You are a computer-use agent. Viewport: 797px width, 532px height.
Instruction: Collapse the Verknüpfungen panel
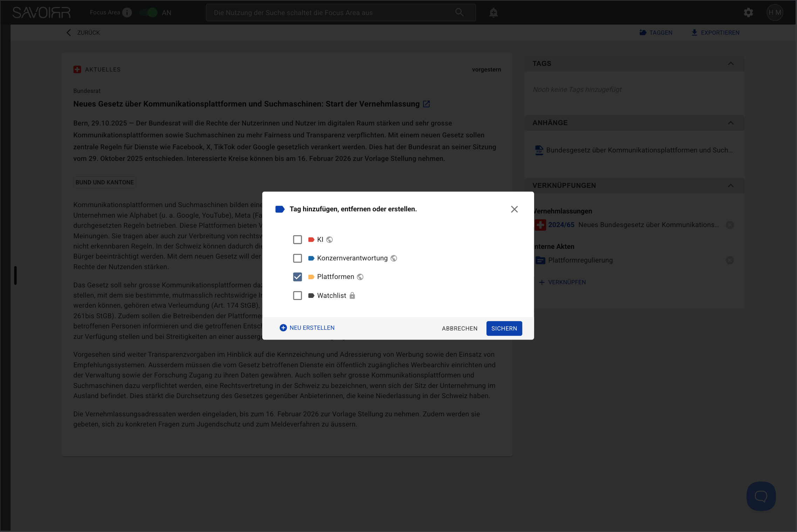click(x=731, y=186)
